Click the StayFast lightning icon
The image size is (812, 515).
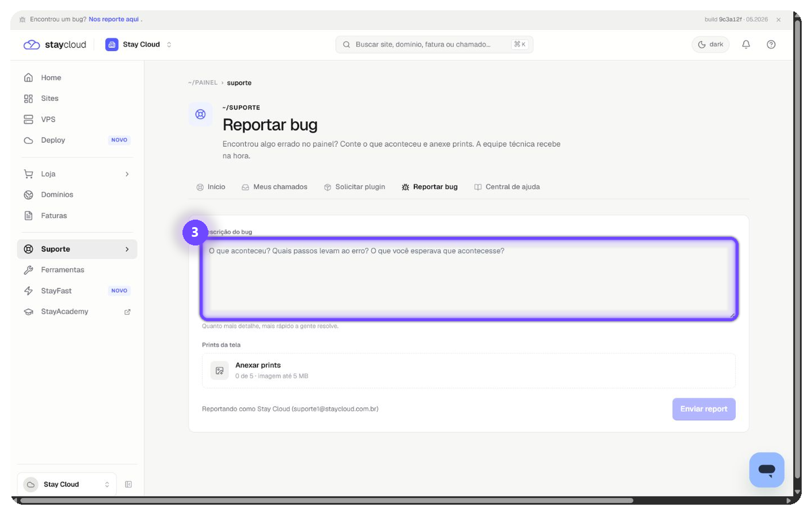[28, 291]
